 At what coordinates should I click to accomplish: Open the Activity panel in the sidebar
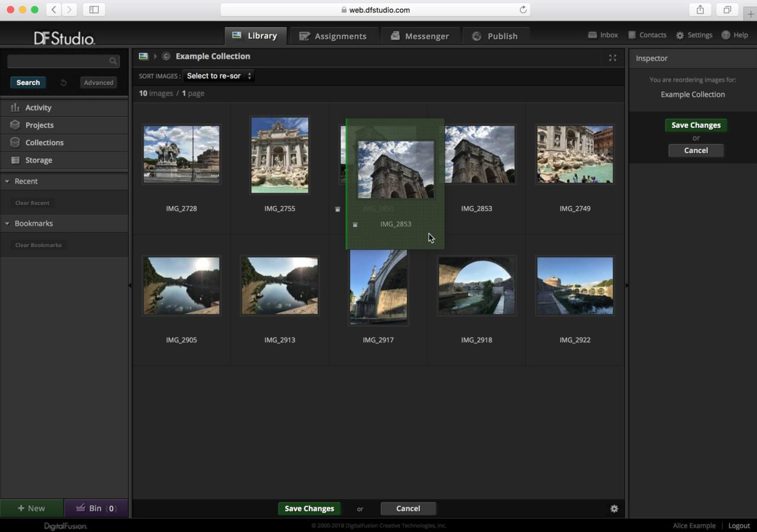click(39, 108)
